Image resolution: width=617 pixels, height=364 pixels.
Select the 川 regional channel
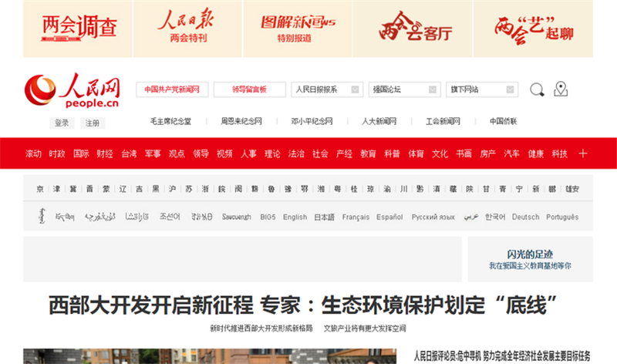tap(403, 189)
